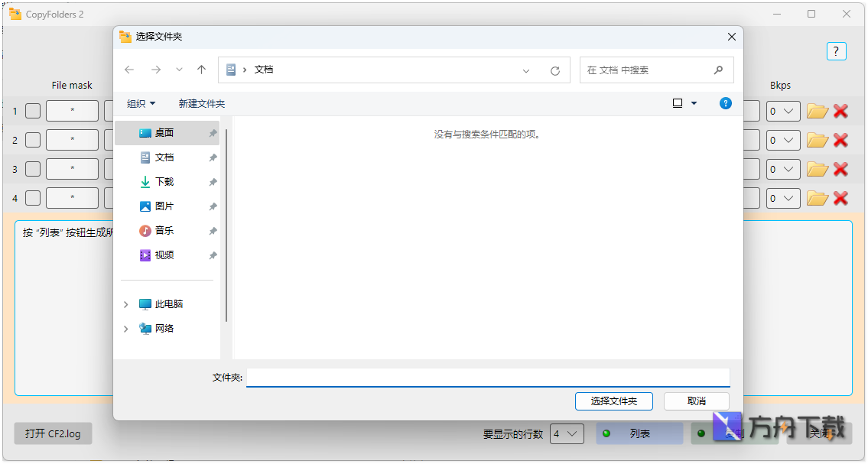The width and height of the screenshot is (868, 464).
Task: Click the 选择文件夹 confirm button
Action: pyautogui.click(x=613, y=401)
